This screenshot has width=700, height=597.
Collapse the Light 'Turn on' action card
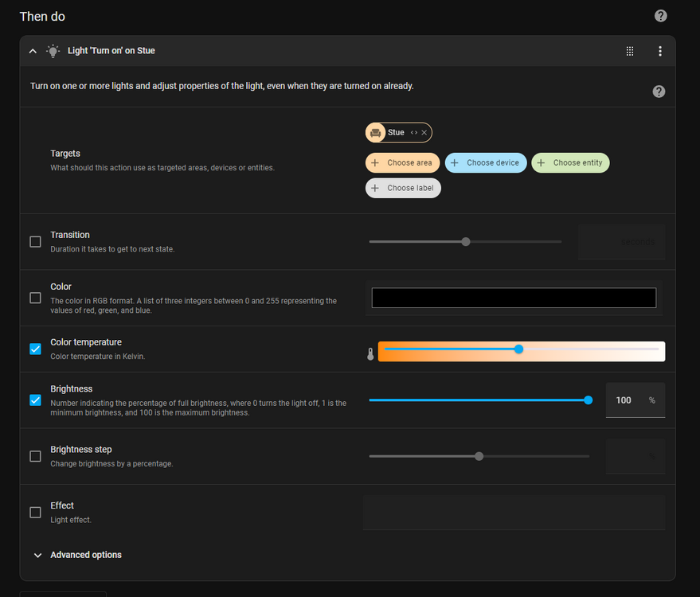click(33, 51)
